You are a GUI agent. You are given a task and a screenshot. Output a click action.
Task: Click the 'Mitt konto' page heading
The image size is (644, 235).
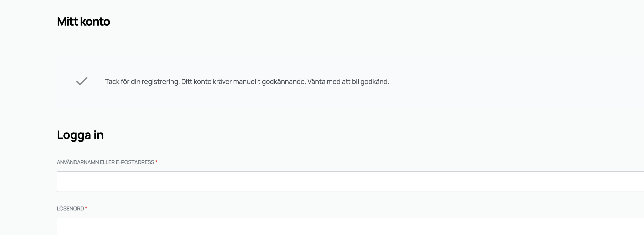click(83, 21)
